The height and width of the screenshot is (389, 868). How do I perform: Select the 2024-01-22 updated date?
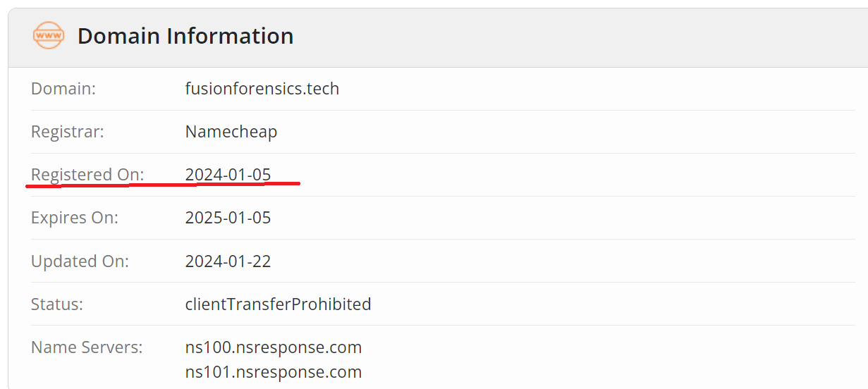(x=228, y=261)
